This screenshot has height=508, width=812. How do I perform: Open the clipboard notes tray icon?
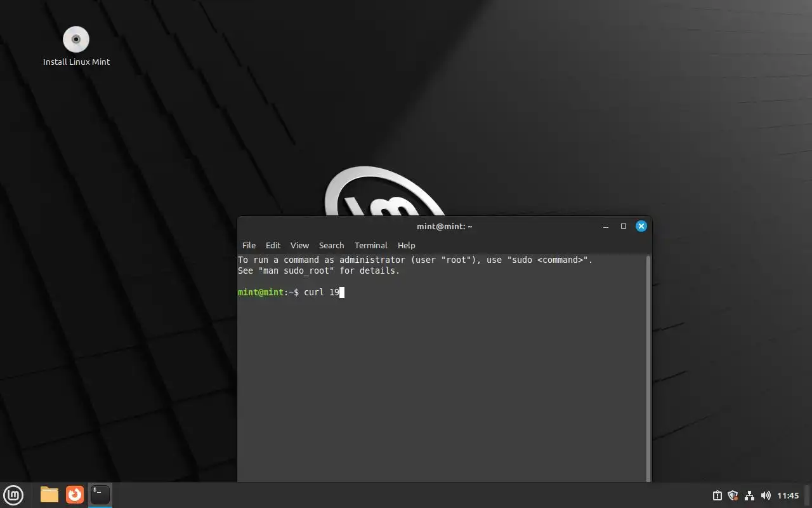(717, 495)
